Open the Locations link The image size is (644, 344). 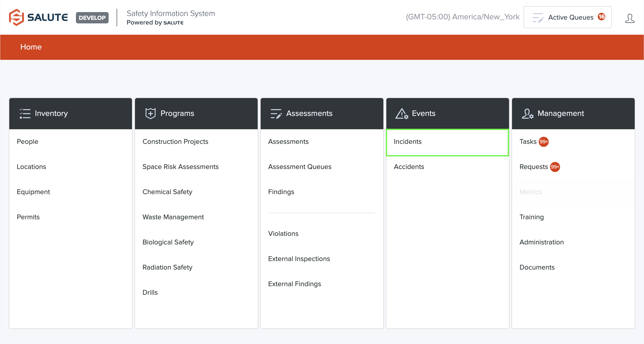click(x=31, y=167)
